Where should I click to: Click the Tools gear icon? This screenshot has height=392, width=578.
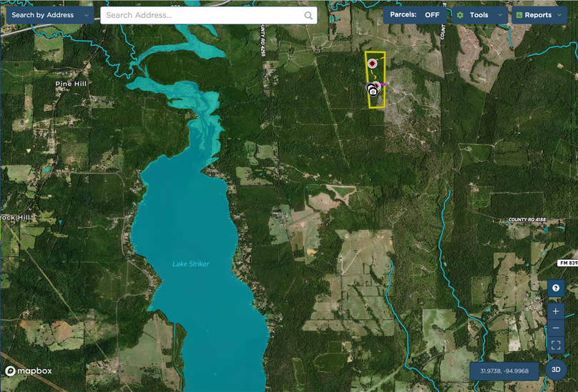(461, 15)
